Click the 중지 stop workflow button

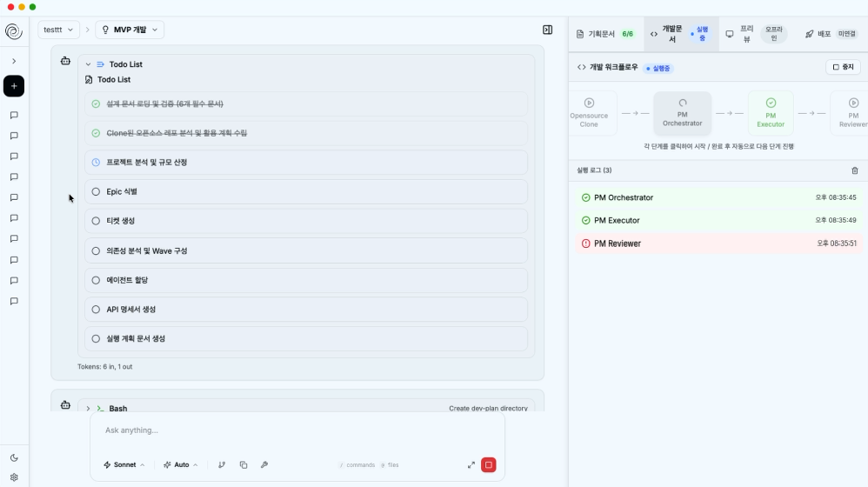pos(843,67)
